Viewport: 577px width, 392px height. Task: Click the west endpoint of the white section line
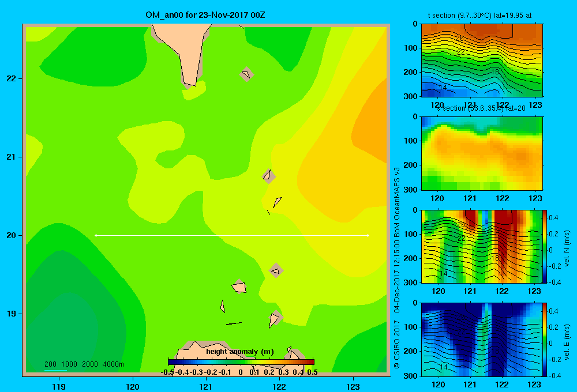(96, 235)
